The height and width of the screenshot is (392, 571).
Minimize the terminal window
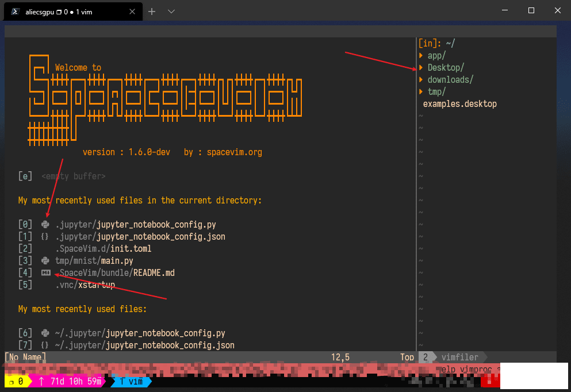pos(505,10)
